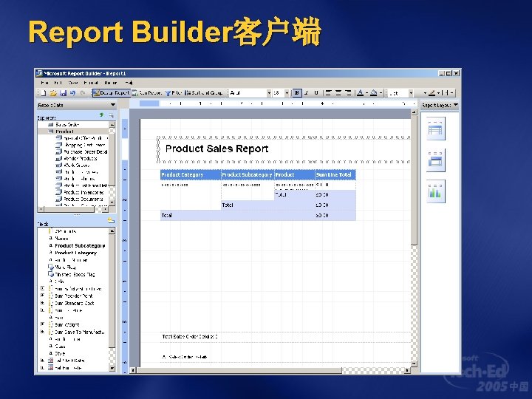Select Product Inventories entity
This screenshot has width=532, height=399.
(80, 192)
